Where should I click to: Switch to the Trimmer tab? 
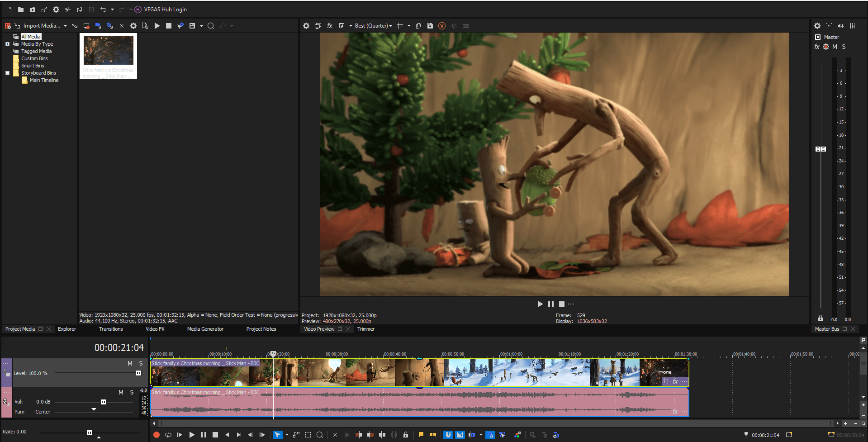click(366, 329)
